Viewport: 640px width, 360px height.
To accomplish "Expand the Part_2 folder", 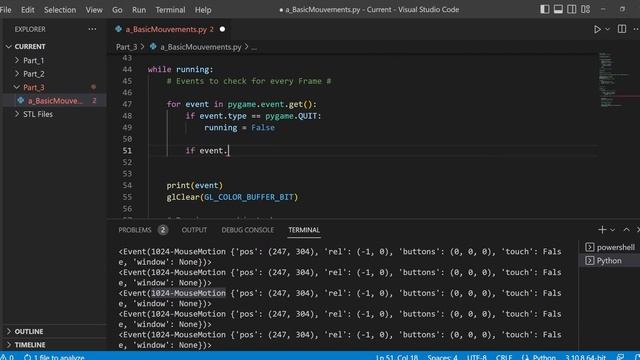I will click(33, 74).
